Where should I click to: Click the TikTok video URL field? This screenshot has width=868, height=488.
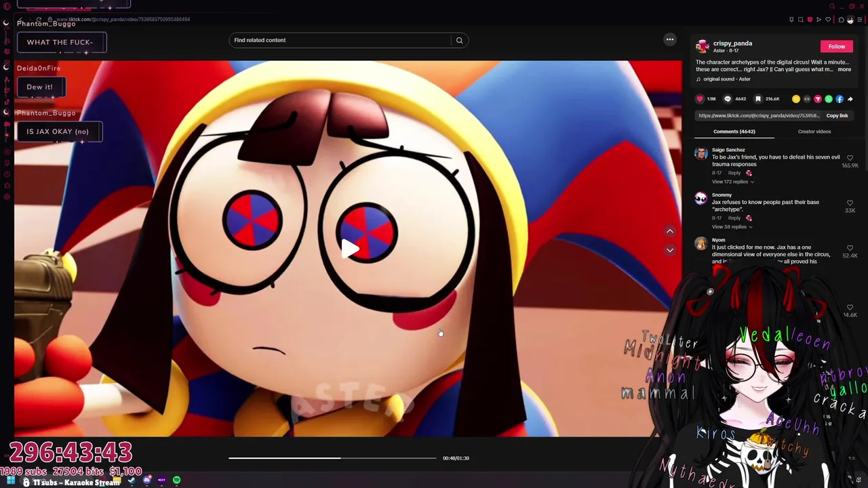point(759,116)
